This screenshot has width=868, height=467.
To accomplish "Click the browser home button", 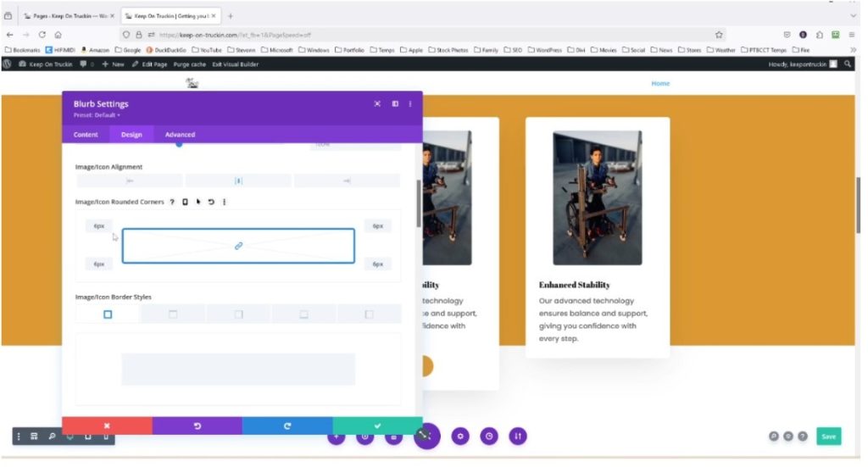I will click(x=58, y=34).
